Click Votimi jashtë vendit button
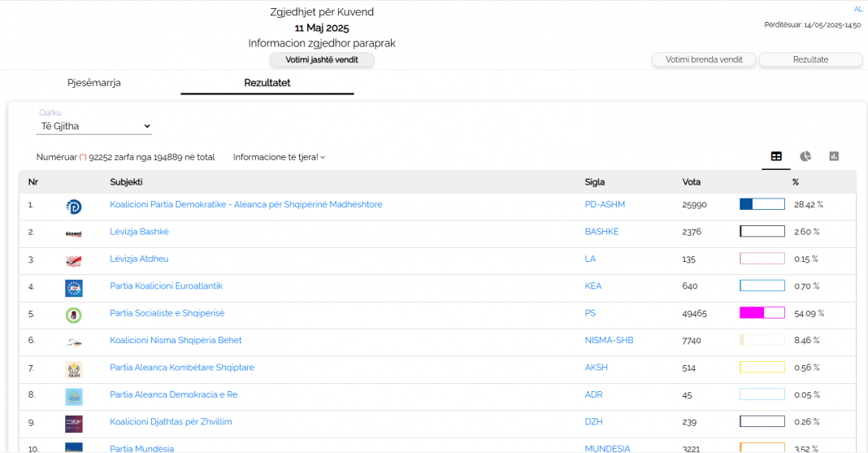Viewport: 868px width, 453px height. (322, 60)
